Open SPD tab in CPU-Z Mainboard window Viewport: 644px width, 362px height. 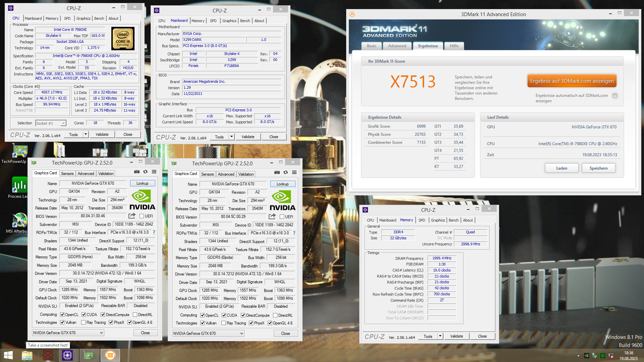(x=213, y=21)
